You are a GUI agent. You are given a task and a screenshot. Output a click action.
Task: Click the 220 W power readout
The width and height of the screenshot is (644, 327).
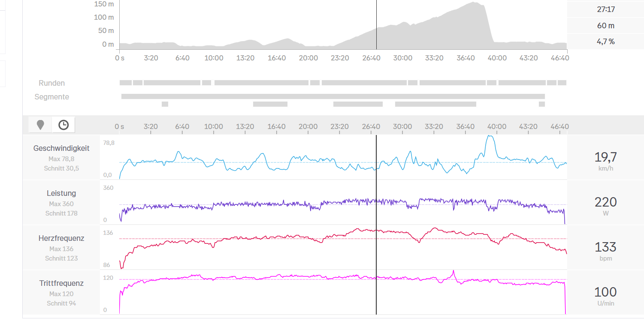point(605,206)
